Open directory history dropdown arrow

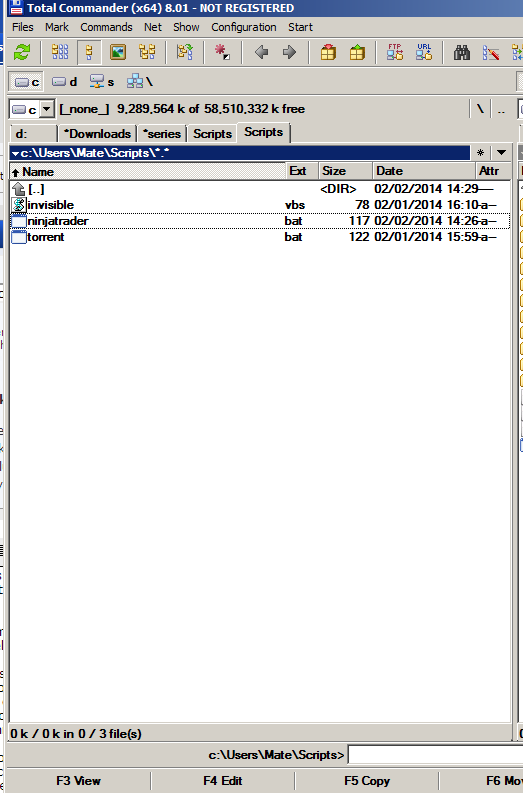[501, 153]
